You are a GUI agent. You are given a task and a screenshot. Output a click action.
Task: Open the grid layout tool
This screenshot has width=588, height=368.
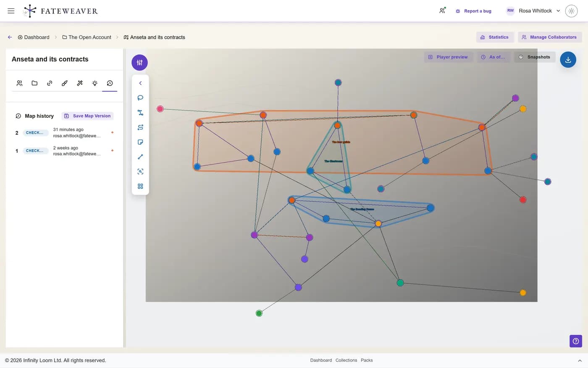(x=140, y=186)
